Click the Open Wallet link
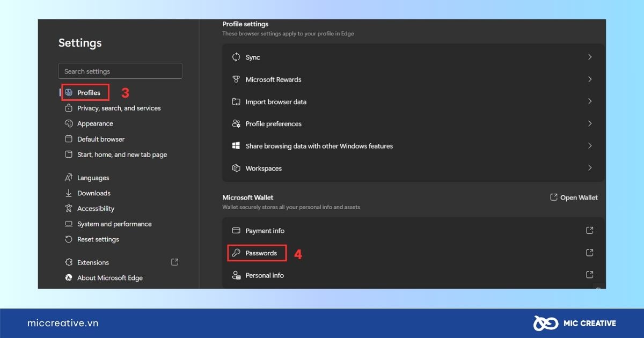 point(574,197)
